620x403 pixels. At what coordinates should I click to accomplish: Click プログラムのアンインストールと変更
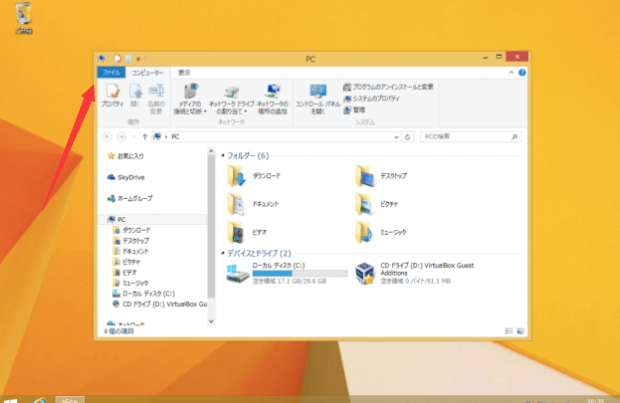(388, 87)
